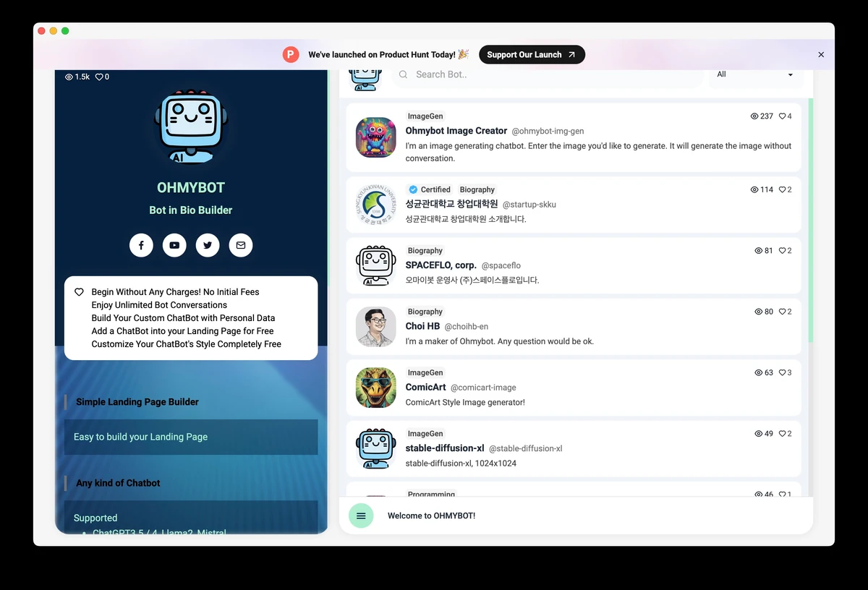
Task: Like the ComicArt bot
Action: (x=782, y=373)
